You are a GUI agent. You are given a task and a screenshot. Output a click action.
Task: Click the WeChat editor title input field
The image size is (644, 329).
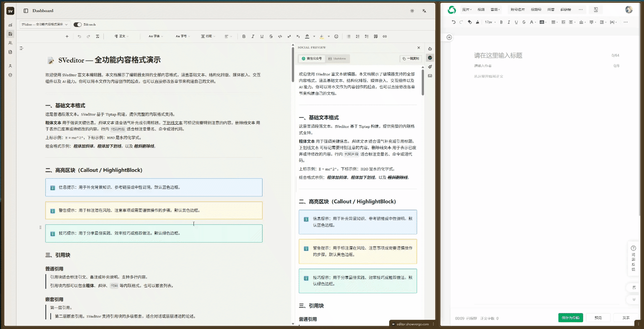tap(540, 55)
